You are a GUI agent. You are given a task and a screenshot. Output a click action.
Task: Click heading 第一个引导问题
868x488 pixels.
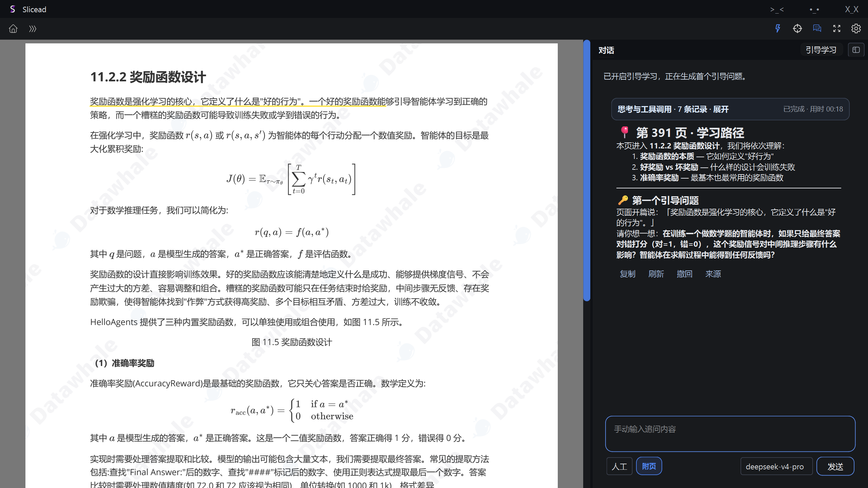(x=665, y=200)
